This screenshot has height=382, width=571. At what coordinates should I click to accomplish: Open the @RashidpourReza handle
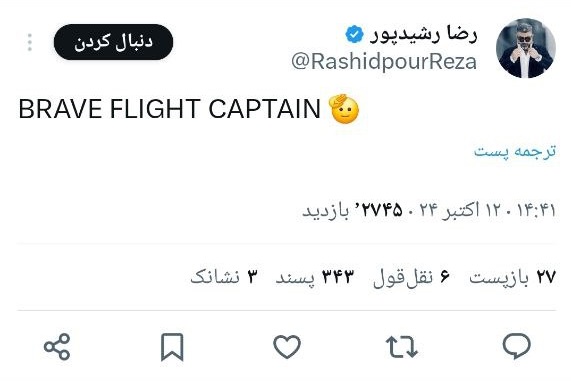pyautogui.click(x=384, y=62)
